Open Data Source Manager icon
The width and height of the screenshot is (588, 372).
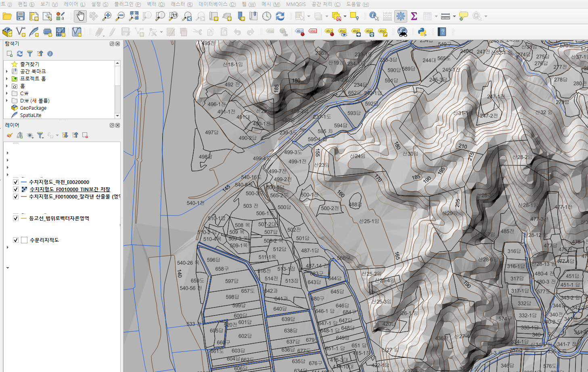click(x=7, y=32)
